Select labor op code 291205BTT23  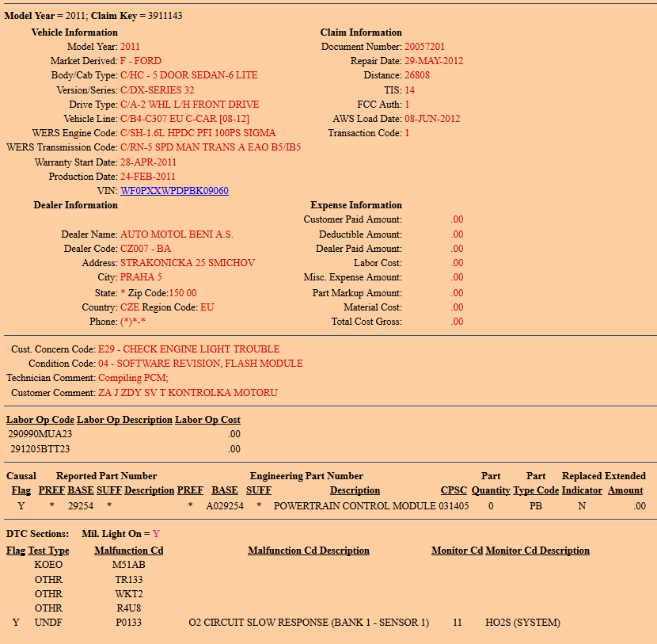[x=40, y=449]
